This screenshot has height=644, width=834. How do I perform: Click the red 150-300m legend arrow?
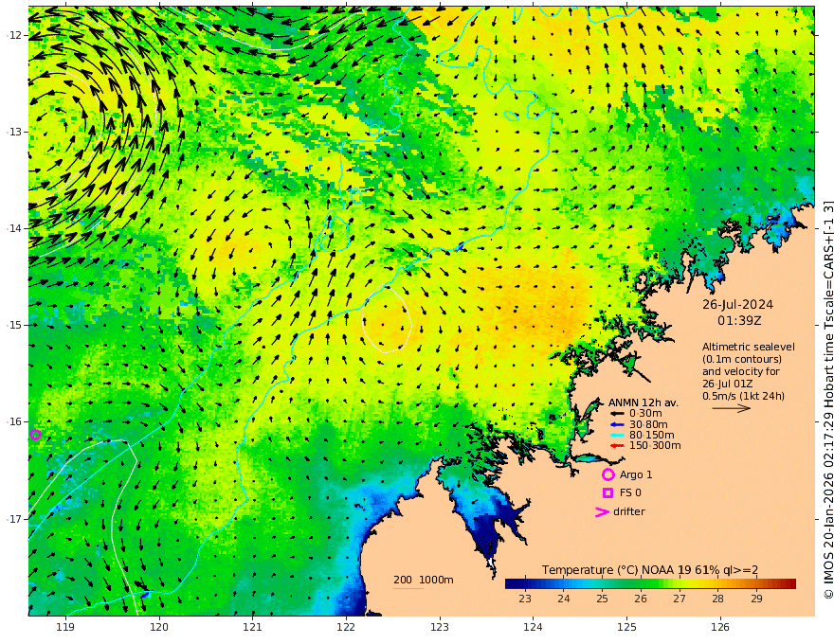point(616,446)
